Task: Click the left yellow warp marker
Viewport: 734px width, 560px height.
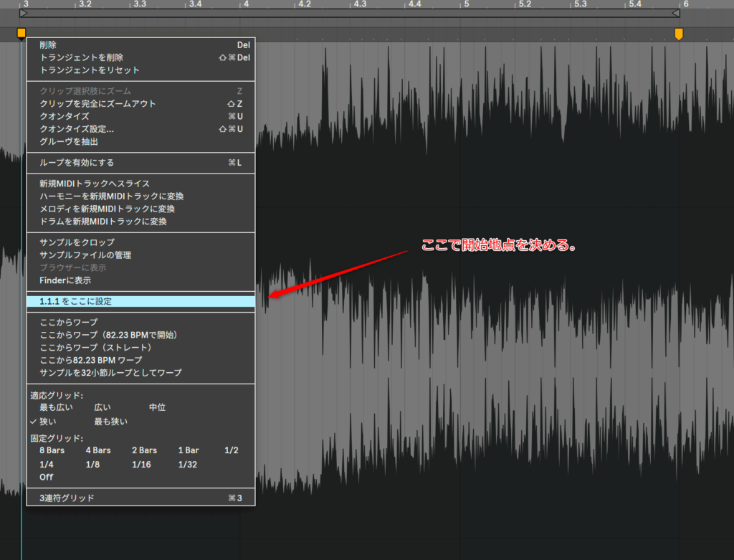Action: (x=22, y=33)
